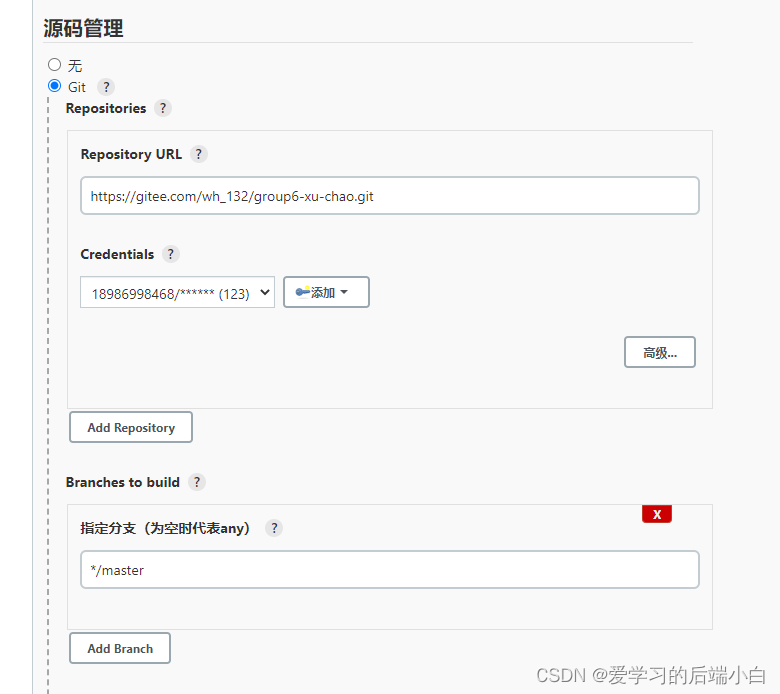Select the 无 (none) radio button
The image size is (780, 694).
(54, 65)
